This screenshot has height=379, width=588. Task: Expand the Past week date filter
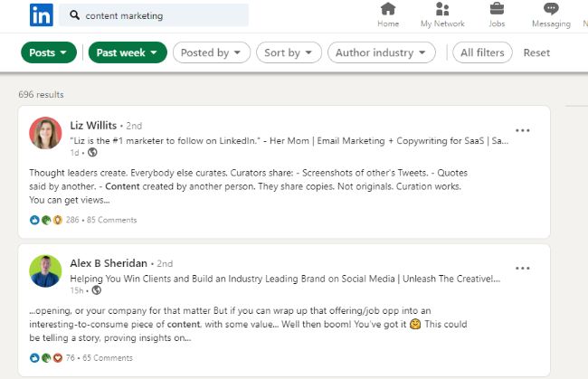[x=128, y=52]
